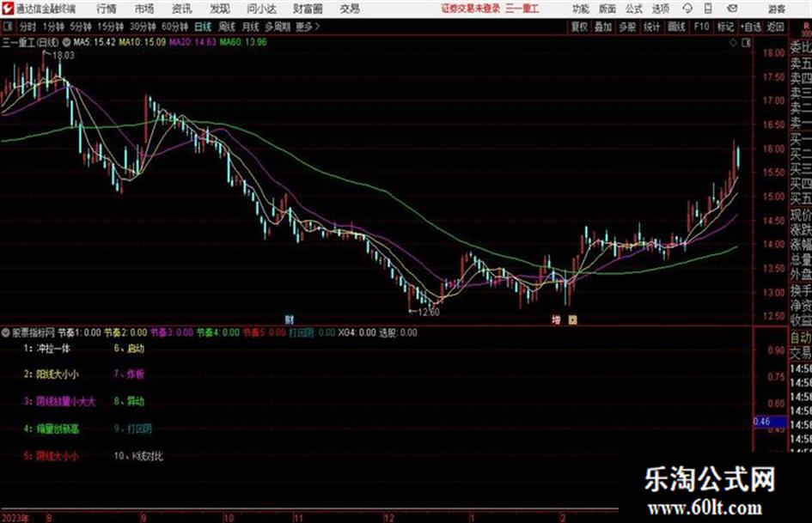
Task: Click the 财 marker on the chart baseline
Action: (x=290, y=319)
